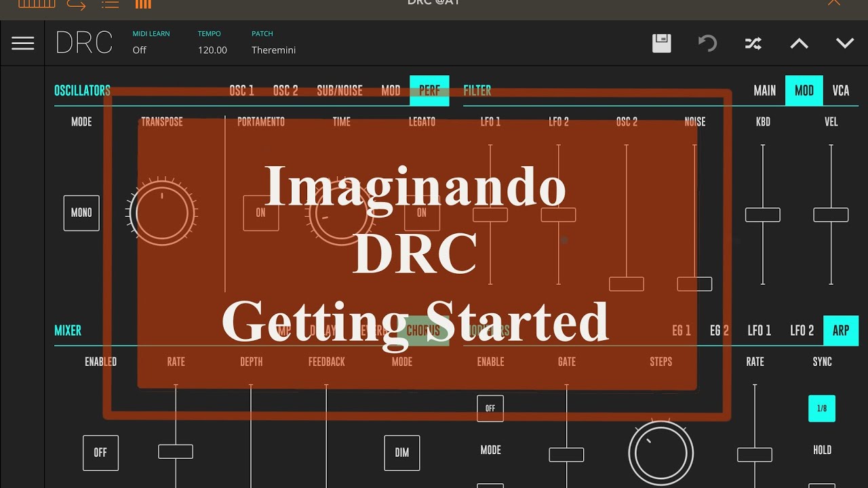
Task: Open the Theremini patch selector
Action: pyautogui.click(x=273, y=49)
